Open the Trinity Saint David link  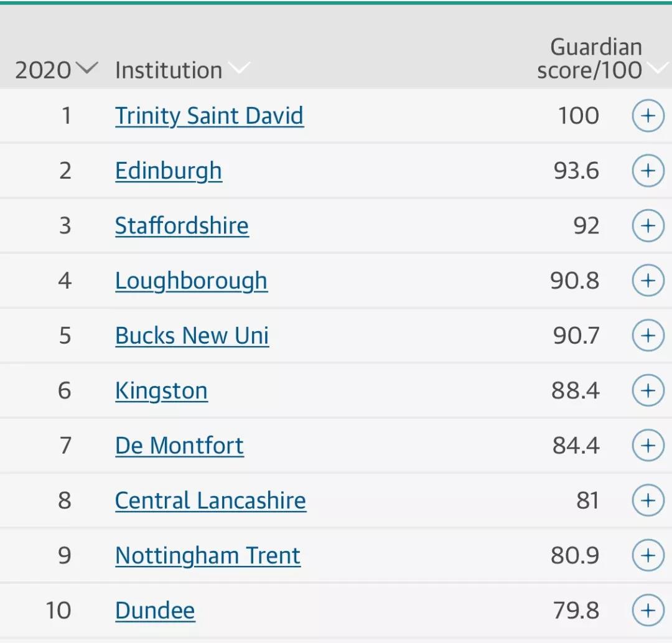pos(209,116)
